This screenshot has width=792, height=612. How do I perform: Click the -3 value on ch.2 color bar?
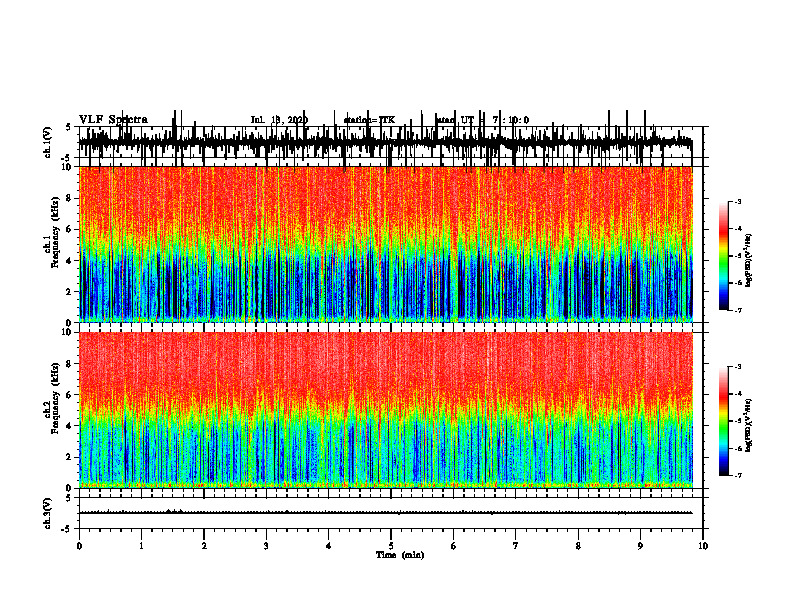(738, 367)
